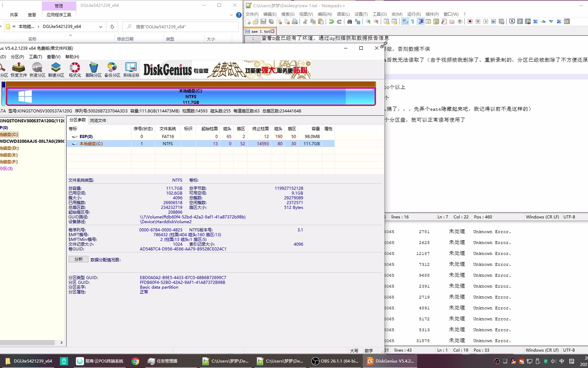The height and width of the screenshot is (368, 588).
Task: Sort by 修改日期 column in Explorer
Action: [125, 39]
